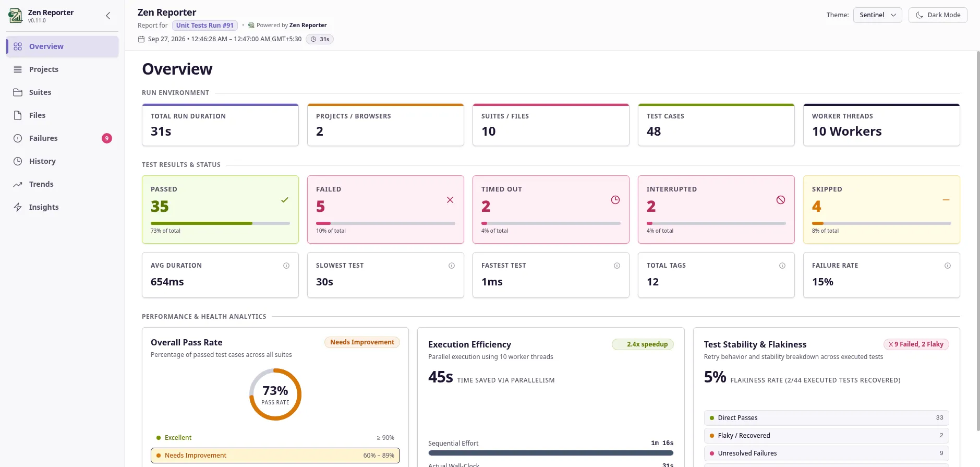Click the Test Stability & Flakiness heading
This screenshot has width=980, height=467.
pyautogui.click(x=755, y=344)
